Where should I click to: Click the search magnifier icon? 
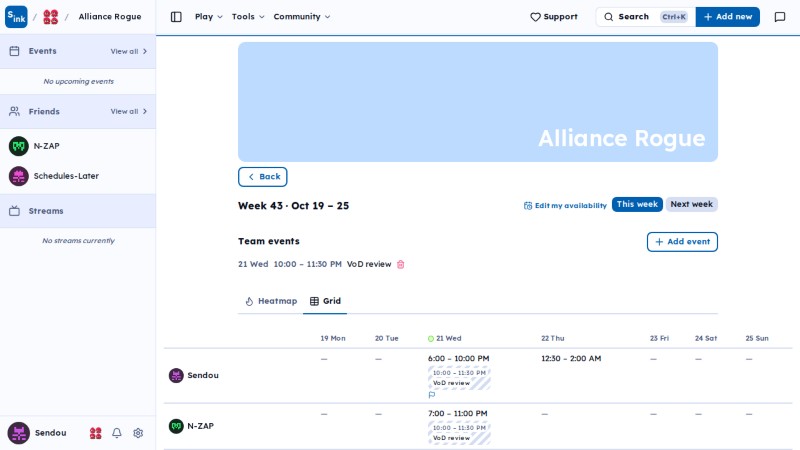point(609,17)
